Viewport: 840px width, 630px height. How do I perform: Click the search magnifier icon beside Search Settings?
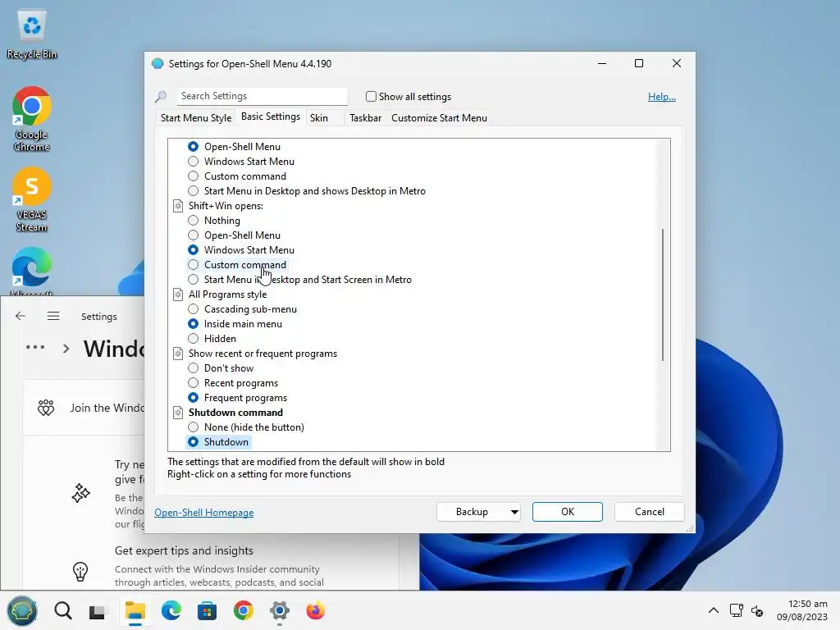click(x=161, y=97)
